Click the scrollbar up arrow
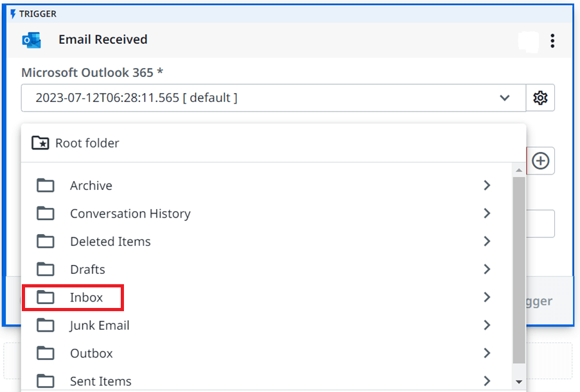This screenshot has width=580, height=392. pos(519,170)
